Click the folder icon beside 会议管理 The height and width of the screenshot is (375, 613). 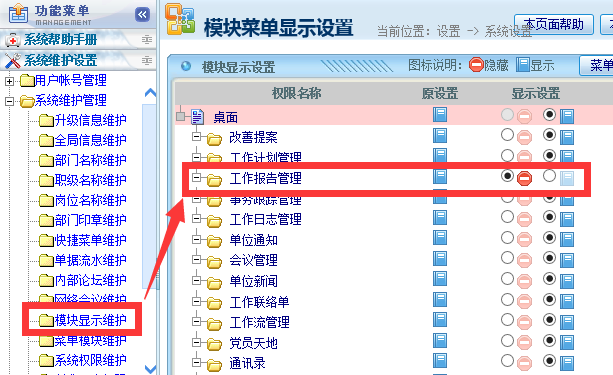tap(214, 262)
